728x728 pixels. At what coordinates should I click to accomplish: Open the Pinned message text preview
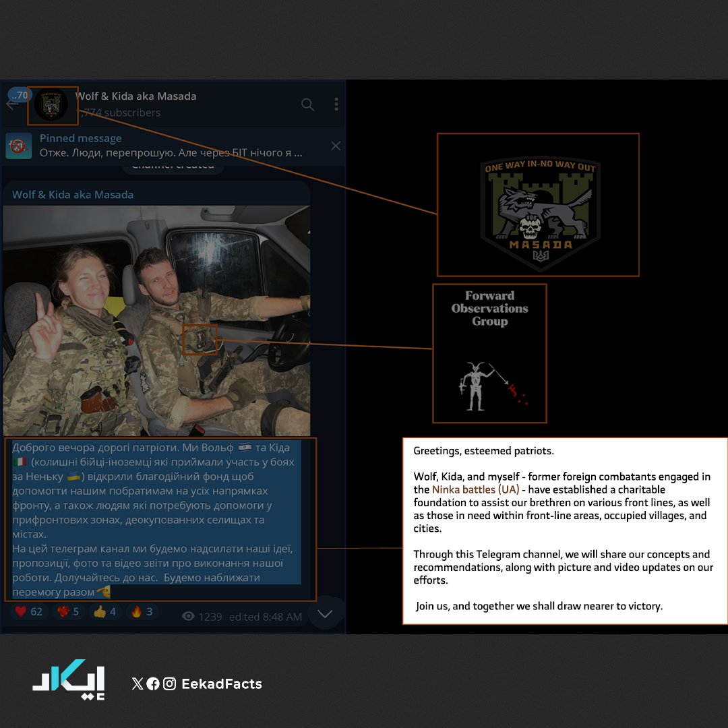[x=171, y=146]
